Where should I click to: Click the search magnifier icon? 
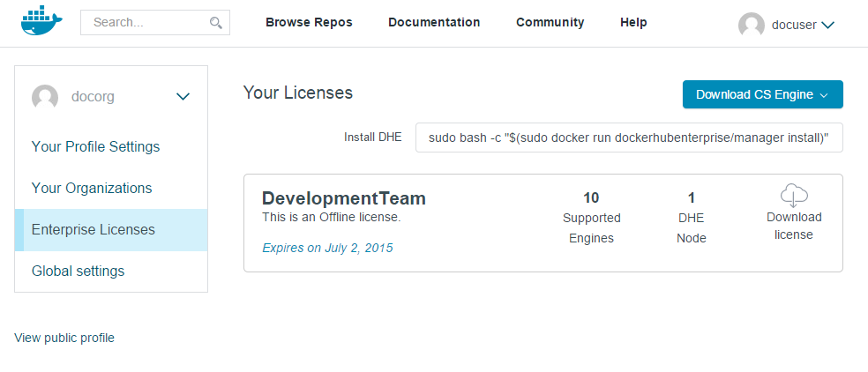tap(216, 23)
